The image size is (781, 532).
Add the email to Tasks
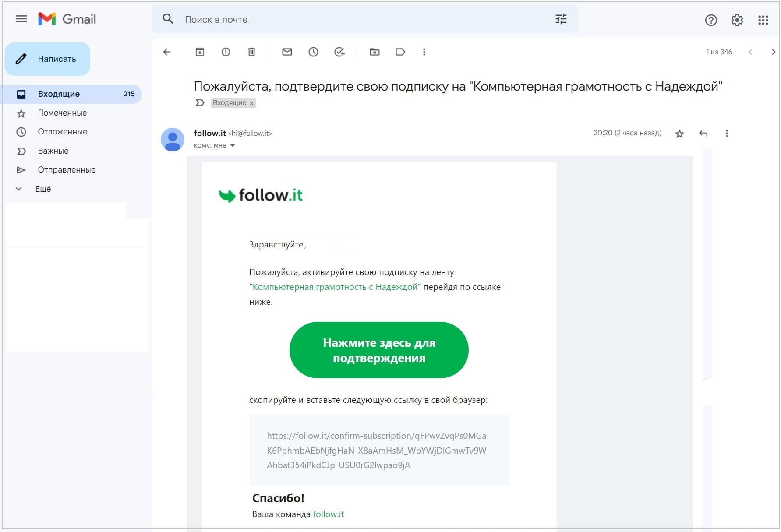coord(339,52)
